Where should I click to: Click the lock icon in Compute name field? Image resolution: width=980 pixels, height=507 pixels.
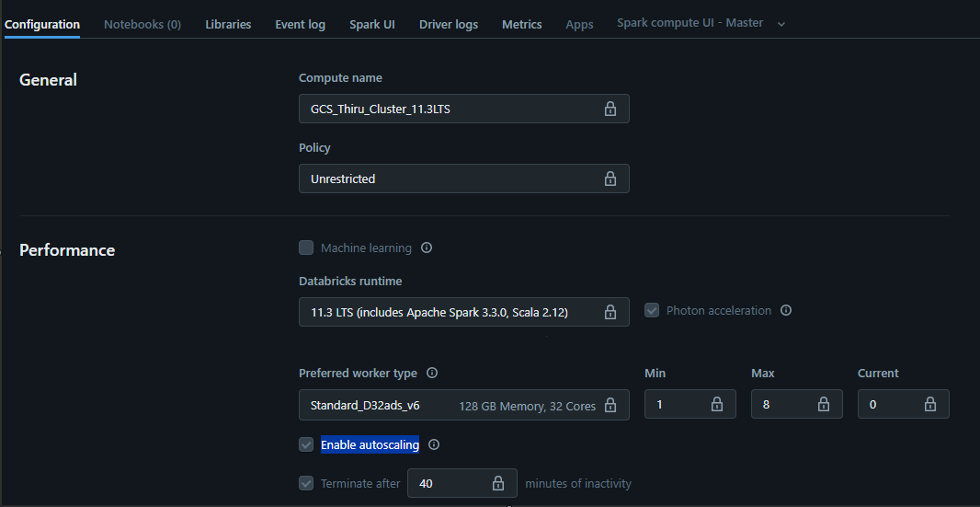point(610,109)
